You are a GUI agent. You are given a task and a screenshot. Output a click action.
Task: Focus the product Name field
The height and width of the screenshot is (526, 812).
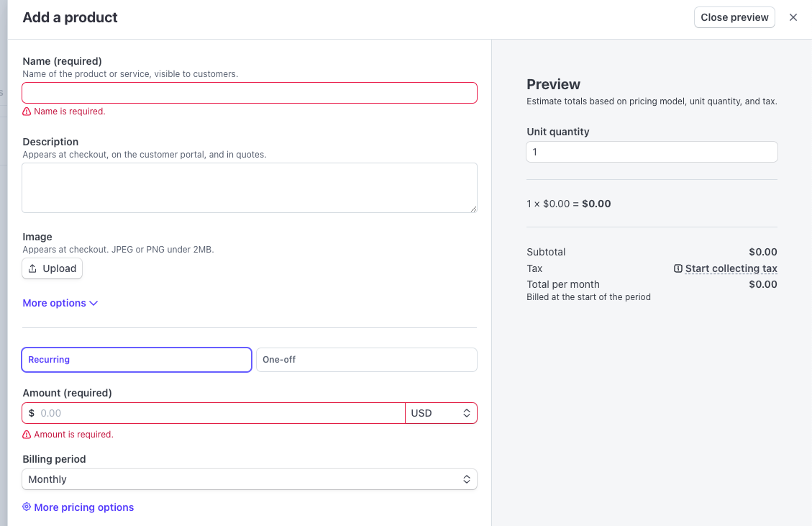(249, 93)
